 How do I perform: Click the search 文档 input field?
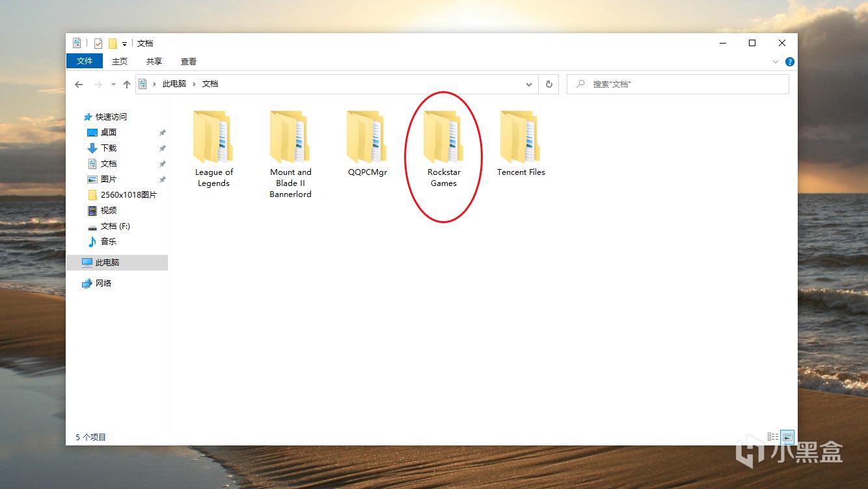(678, 84)
